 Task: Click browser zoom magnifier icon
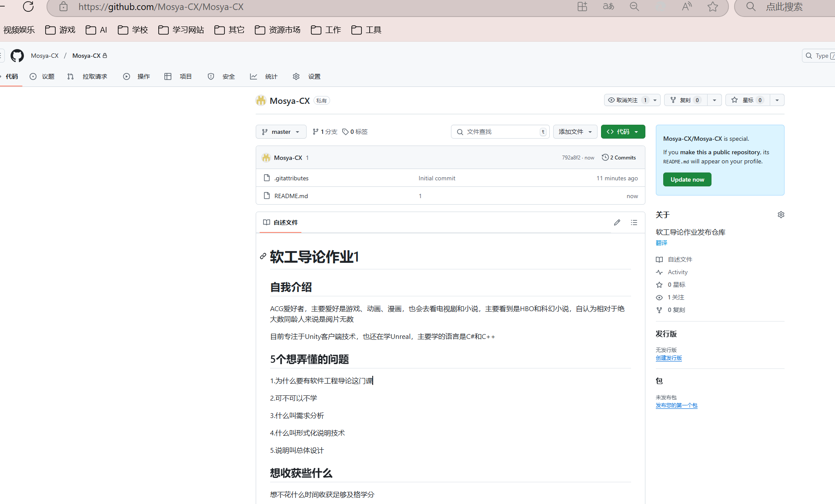tap(635, 7)
